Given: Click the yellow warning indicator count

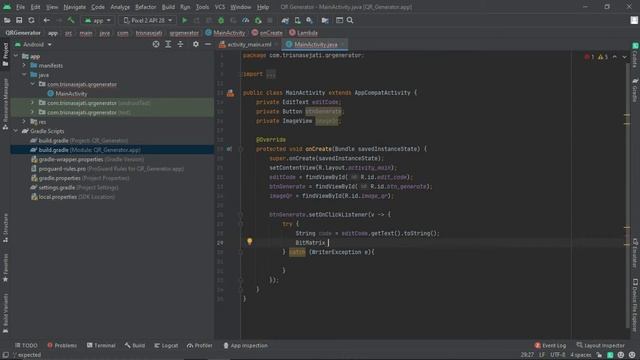Looking at the screenshot, I should tap(603, 57).
